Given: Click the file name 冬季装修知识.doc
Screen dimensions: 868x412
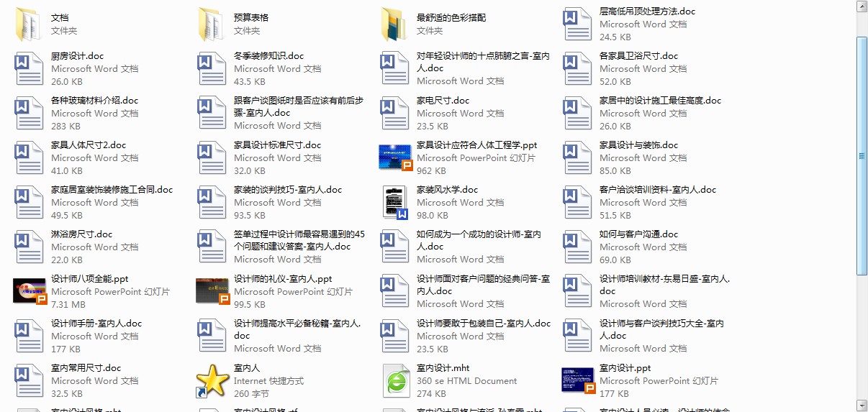Looking at the screenshot, I should click(x=268, y=56).
